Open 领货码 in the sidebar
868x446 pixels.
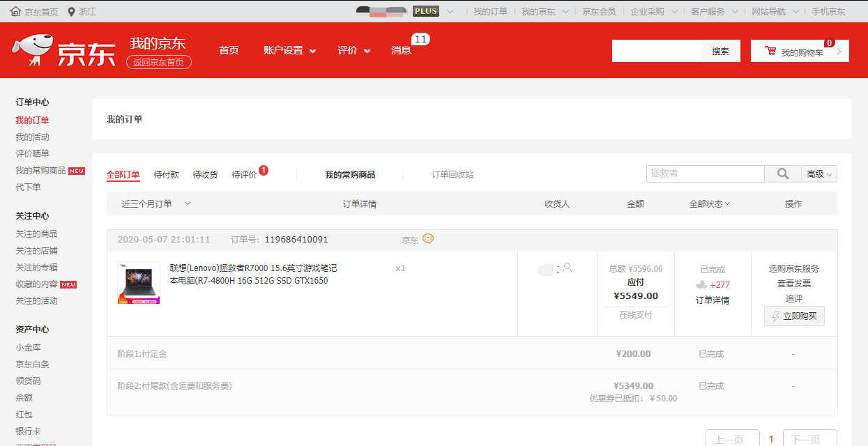point(29,381)
